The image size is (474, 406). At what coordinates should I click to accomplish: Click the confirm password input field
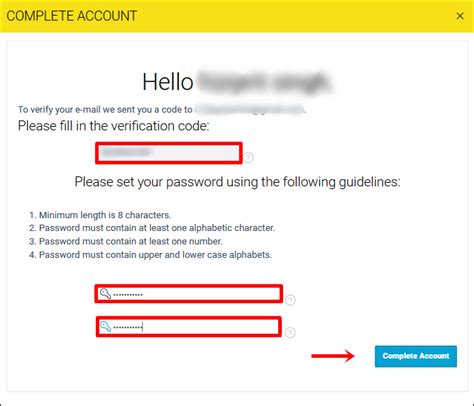[x=189, y=326]
